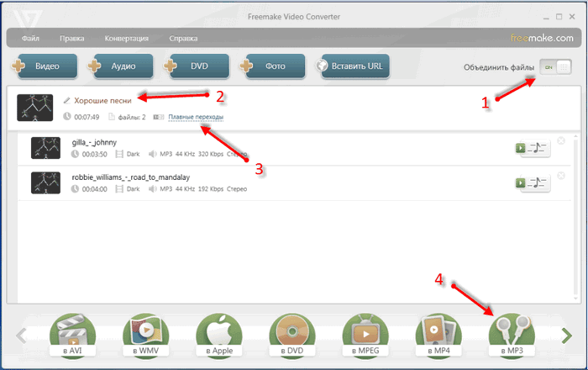Select the merged file thumbnail

35,108
